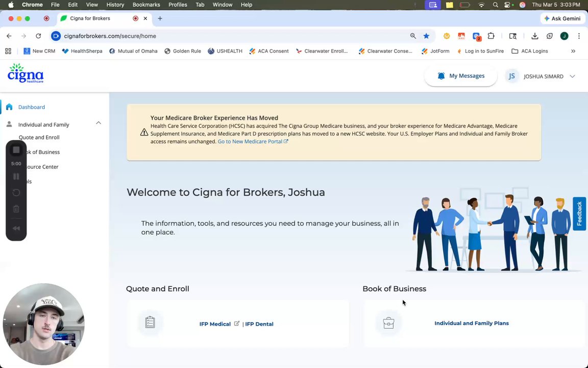Reload the page

tap(38, 36)
